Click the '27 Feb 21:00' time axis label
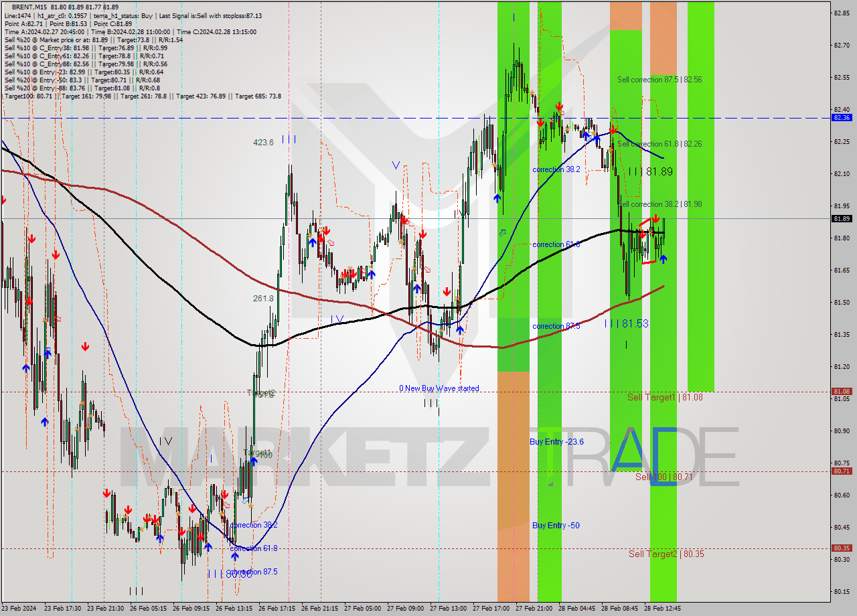The image size is (857, 616). 534,609
